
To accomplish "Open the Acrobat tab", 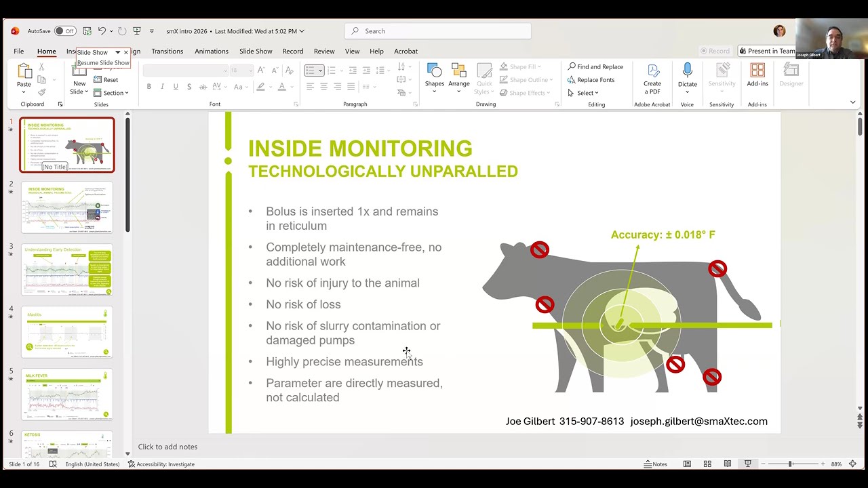I will (x=406, y=52).
